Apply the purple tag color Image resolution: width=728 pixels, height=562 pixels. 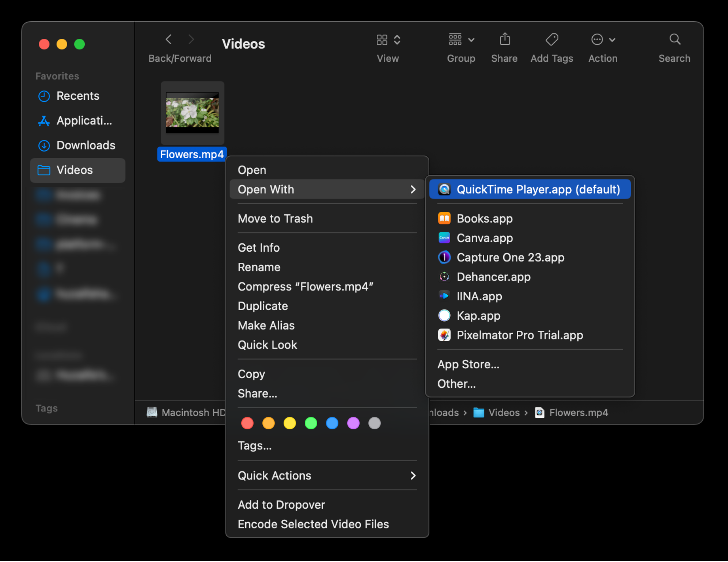353,423
